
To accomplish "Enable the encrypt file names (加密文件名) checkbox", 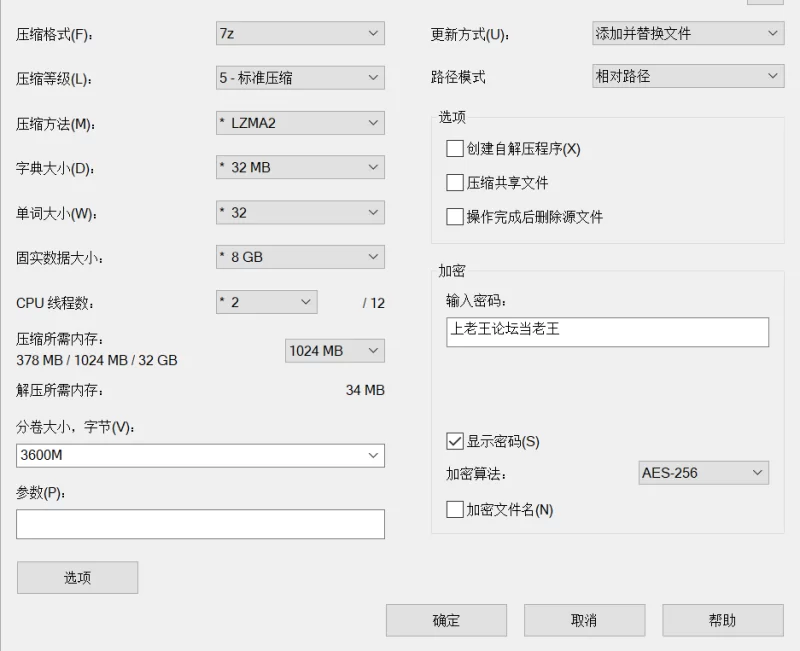I will 455,510.
